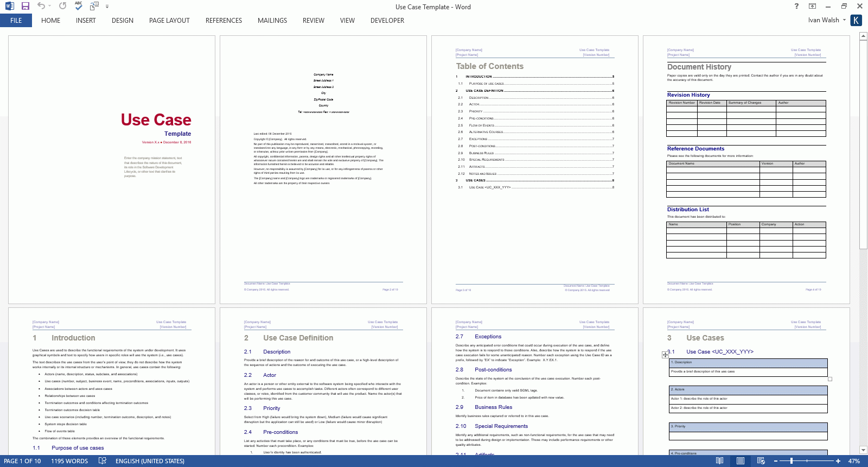Click the user avatar K icon
The width and height of the screenshot is (868, 467).
pyautogui.click(x=856, y=20)
